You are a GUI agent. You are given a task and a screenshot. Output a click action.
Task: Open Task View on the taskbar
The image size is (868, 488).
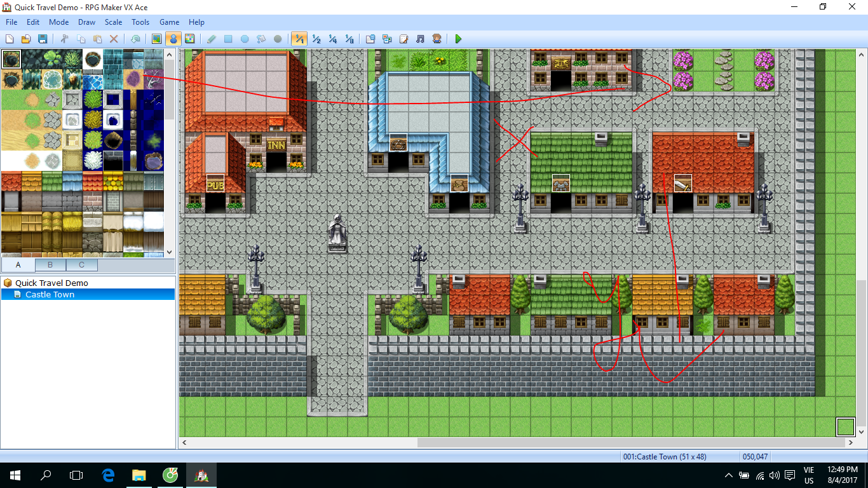click(x=76, y=475)
